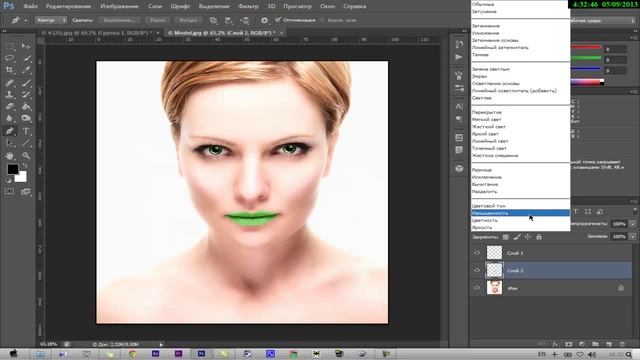Click the red R color slider
640x360 pixels.
click(x=586, y=47)
